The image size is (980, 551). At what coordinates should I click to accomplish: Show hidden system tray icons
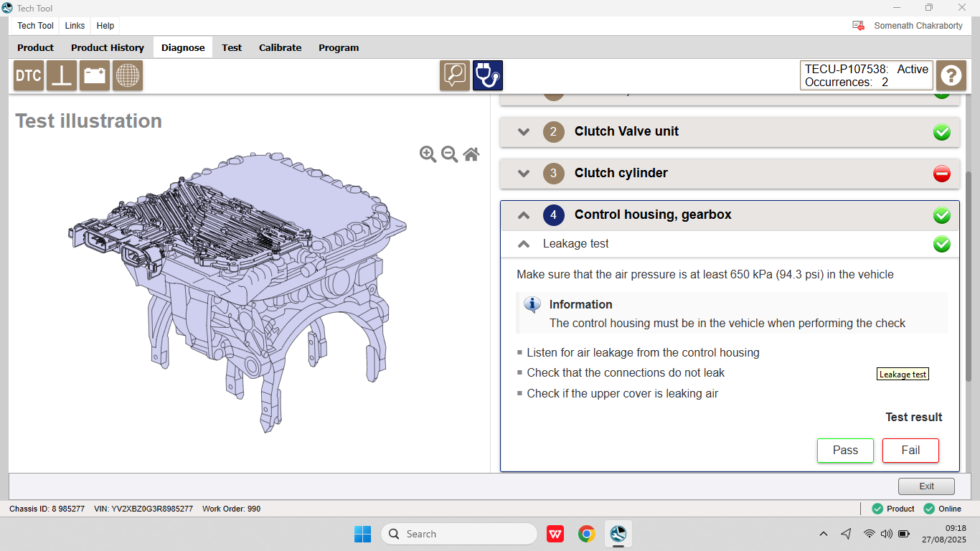tap(824, 534)
